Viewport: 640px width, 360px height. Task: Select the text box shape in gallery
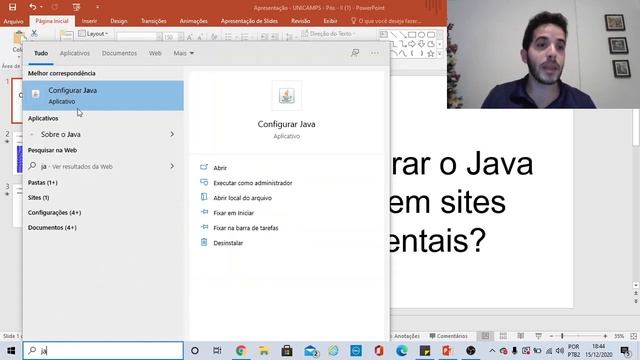tap(383, 35)
